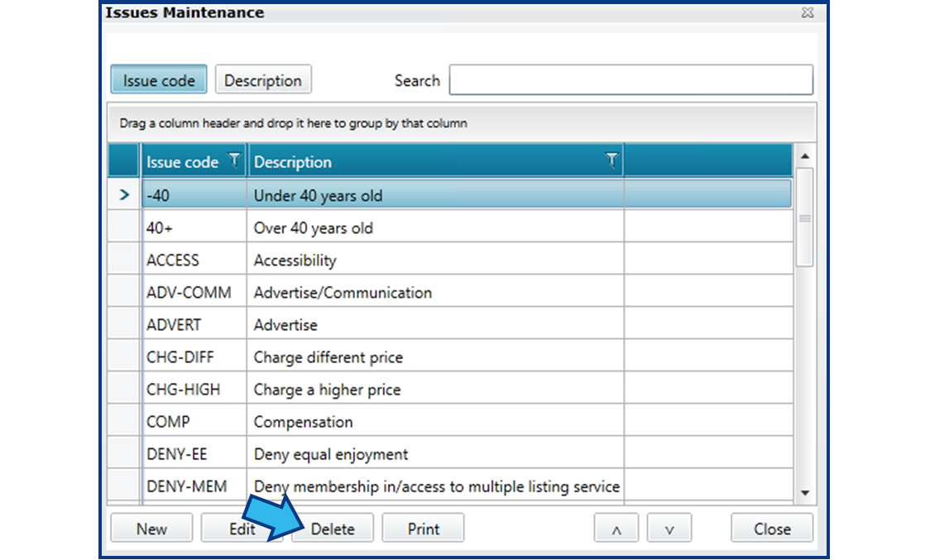Sort by the Issue code column header
930x560 pixels.
point(183,162)
